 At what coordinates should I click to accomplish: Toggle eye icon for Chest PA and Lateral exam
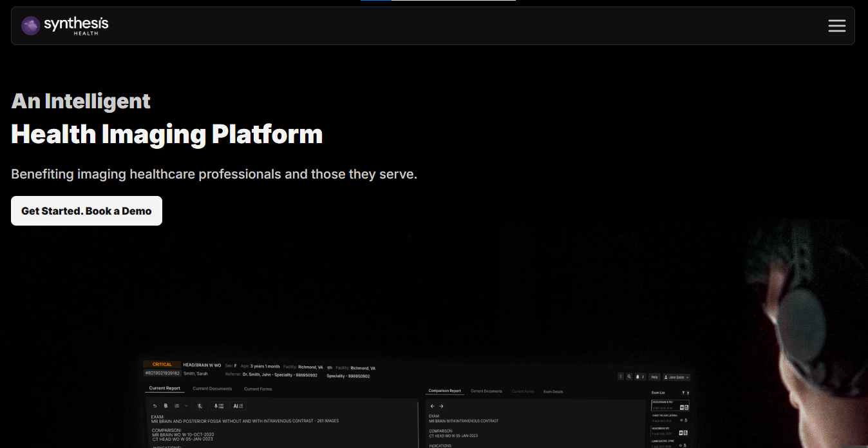tap(681, 420)
